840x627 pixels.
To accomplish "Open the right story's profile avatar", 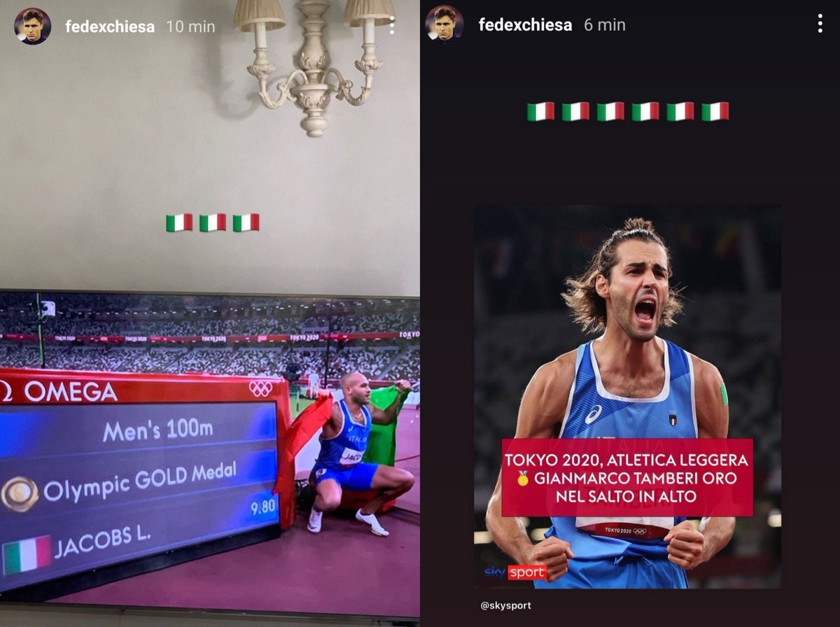I will tap(444, 24).
